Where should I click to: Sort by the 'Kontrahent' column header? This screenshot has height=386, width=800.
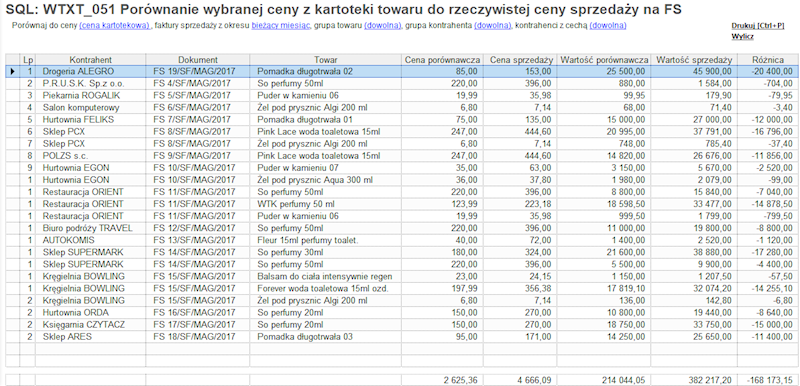pos(91,60)
